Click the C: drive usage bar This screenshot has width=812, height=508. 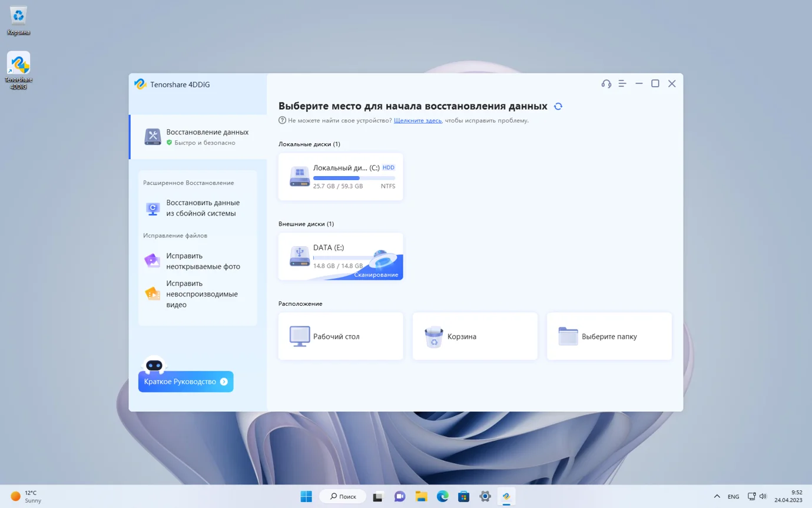[x=354, y=178]
